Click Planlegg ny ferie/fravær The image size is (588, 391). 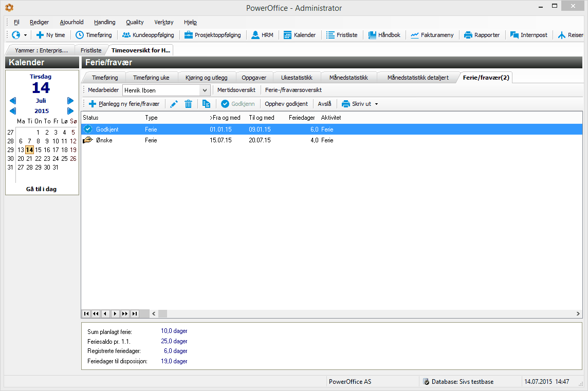pos(124,104)
